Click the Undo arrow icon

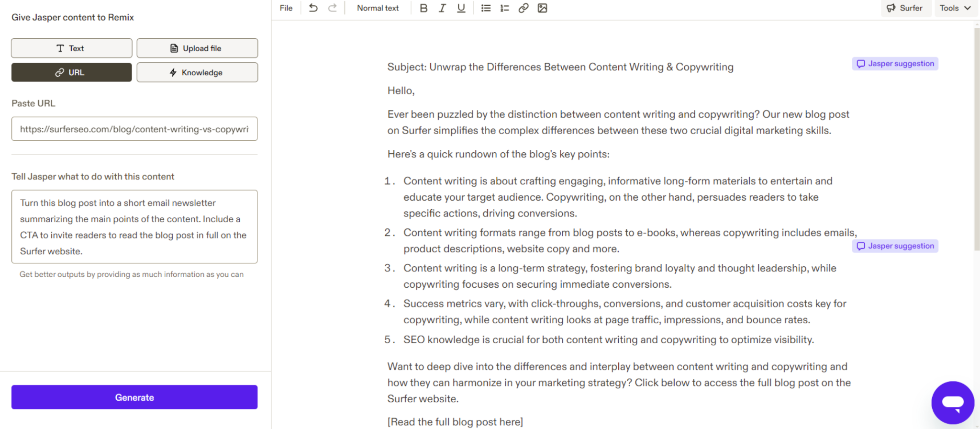(x=313, y=8)
